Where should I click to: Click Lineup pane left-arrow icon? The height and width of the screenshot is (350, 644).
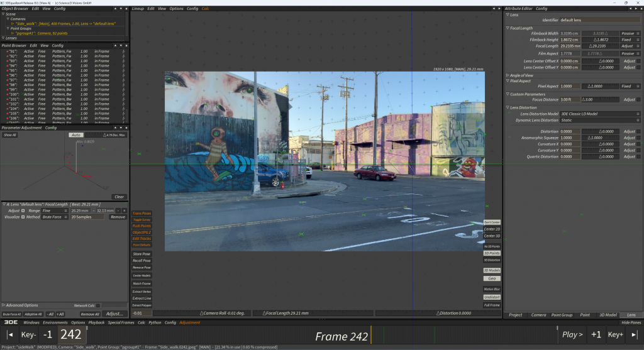(x=494, y=9)
